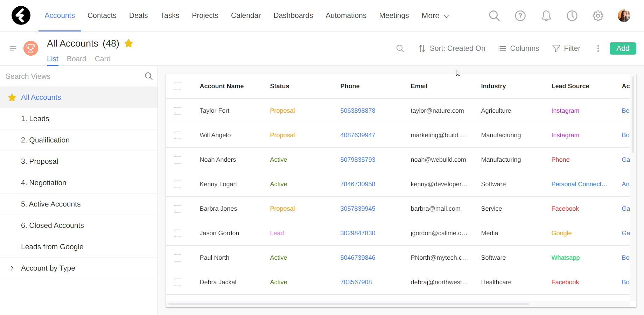Open the Deals tab
The width and height of the screenshot is (644, 315).
(138, 15)
